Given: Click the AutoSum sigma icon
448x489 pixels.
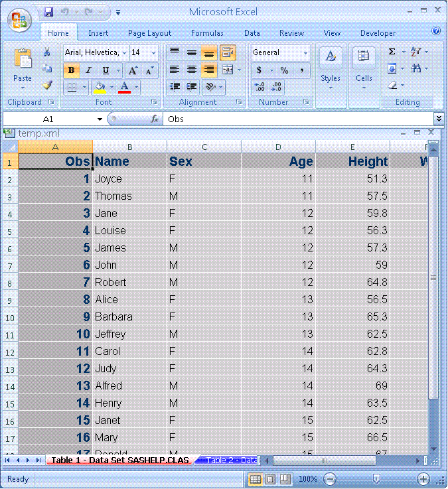Looking at the screenshot, I should click(x=392, y=52).
